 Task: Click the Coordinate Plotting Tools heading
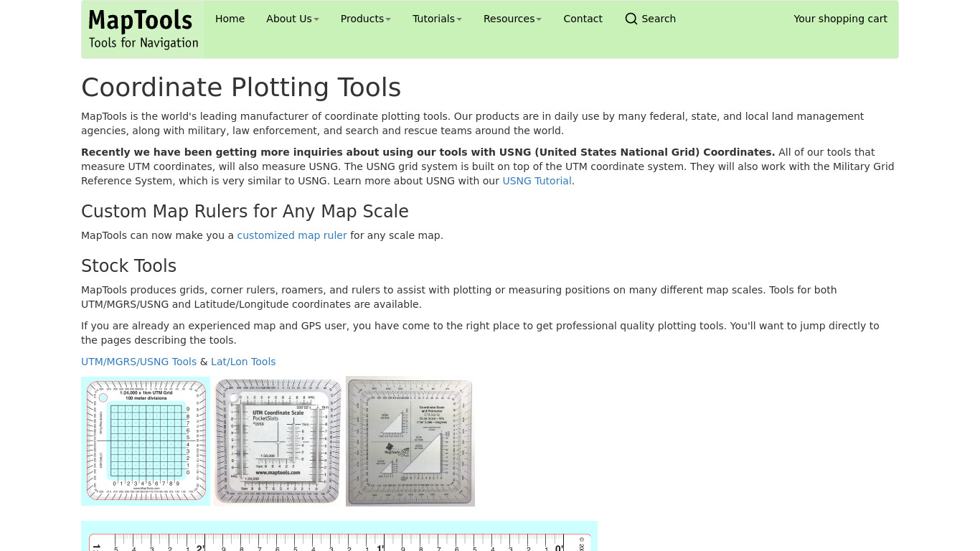241,88
